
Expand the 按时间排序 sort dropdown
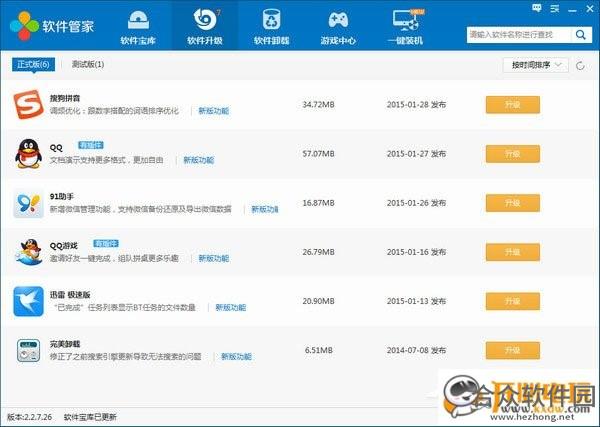pos(536,65)
